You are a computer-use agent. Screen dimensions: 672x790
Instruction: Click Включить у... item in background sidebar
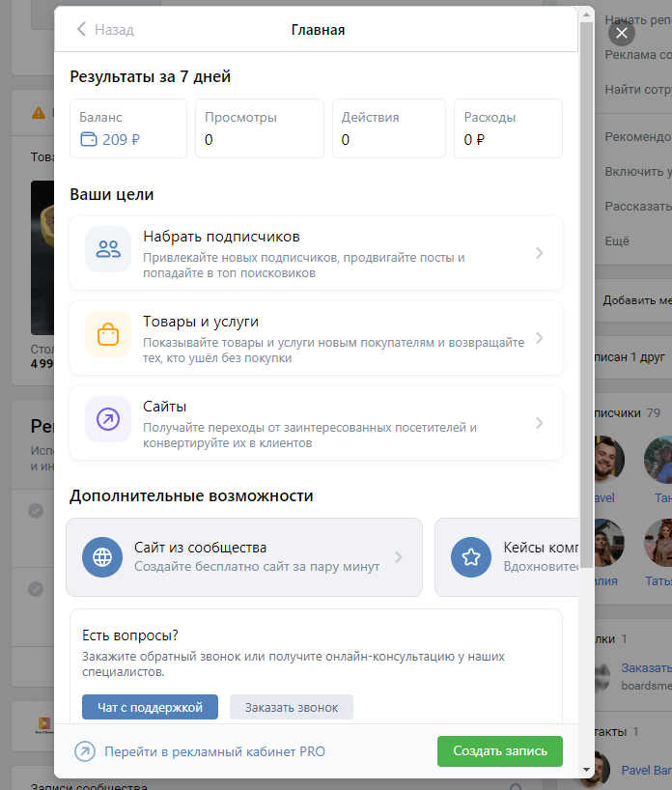(x=638, y=171)
